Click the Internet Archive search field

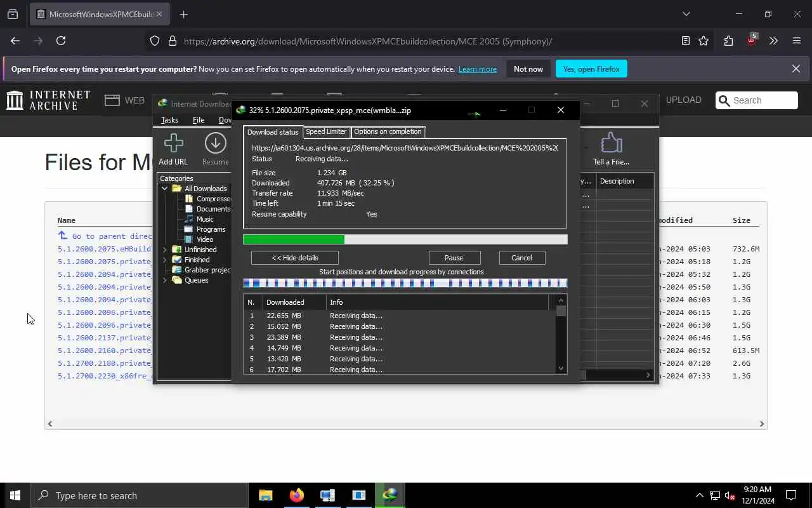tap(757, 100)
